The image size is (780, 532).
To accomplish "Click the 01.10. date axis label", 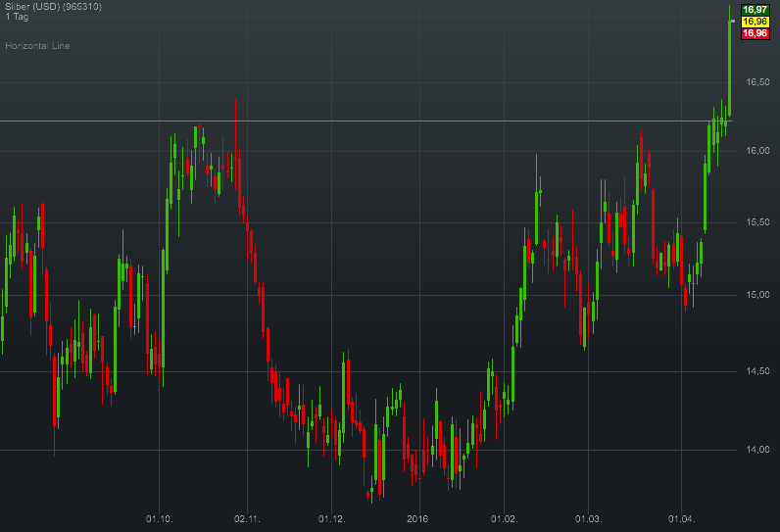I will pyautogui.click(x=159, y=519).
